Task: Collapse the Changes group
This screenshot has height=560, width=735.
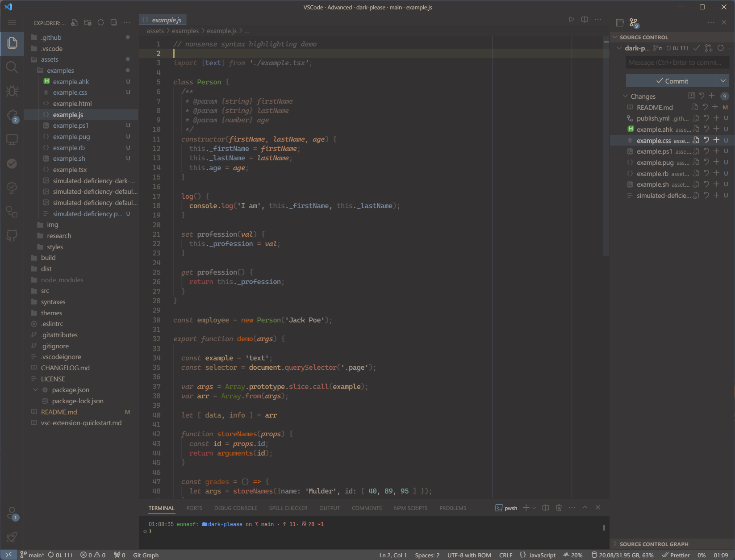Action: (x=625, y=96)
